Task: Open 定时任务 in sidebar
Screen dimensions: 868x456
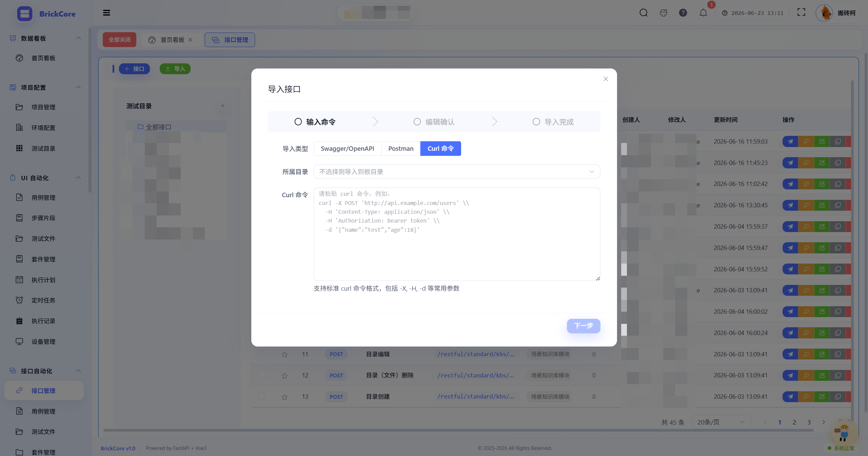Action: click(43, 300)
